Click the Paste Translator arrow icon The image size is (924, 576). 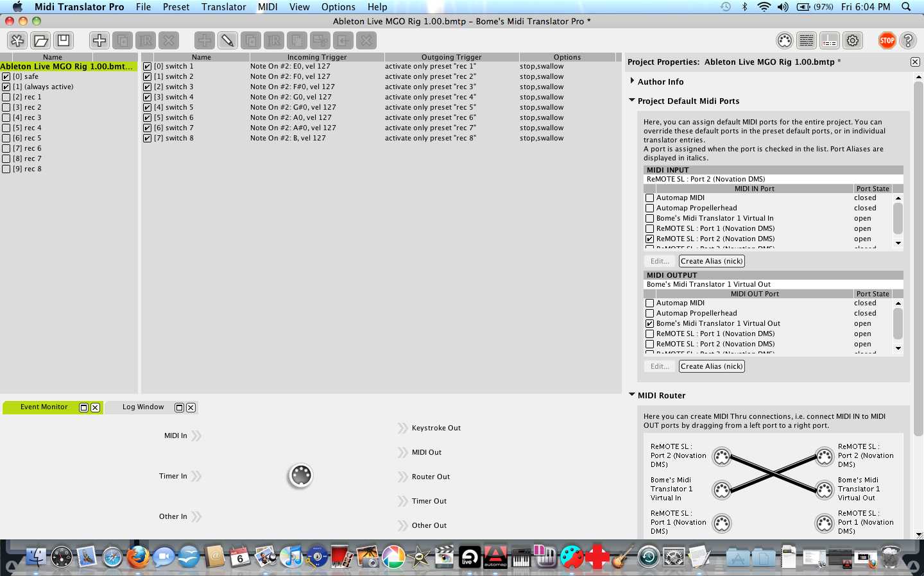[343, 40]
